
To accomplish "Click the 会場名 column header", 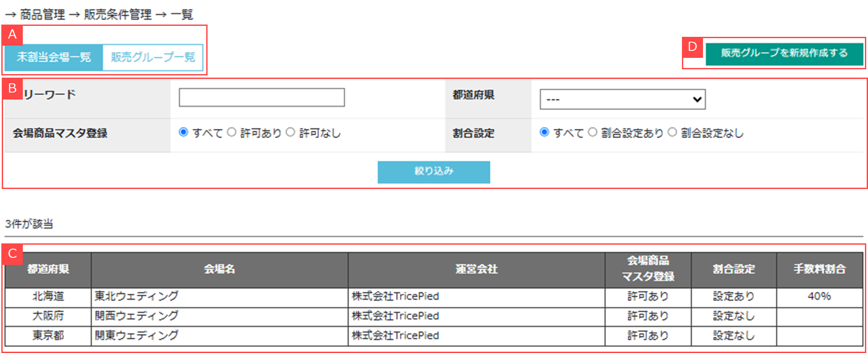I will [219, 269].
